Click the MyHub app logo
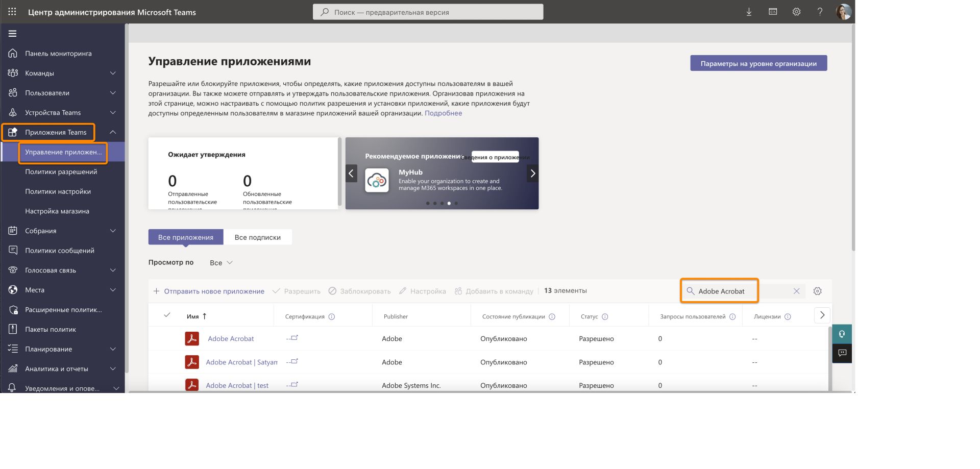 click(377, 181)
